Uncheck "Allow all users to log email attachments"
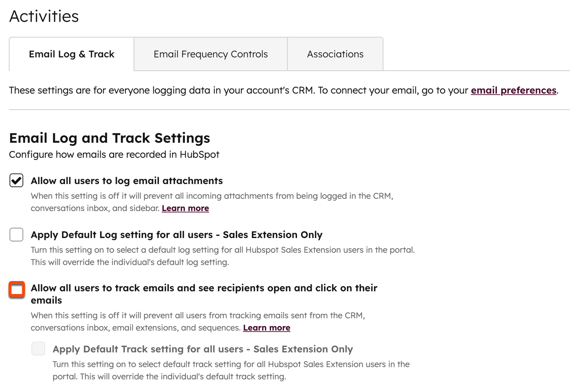The height and width of the screenshot is (392, 570). [x=16, y=181]
